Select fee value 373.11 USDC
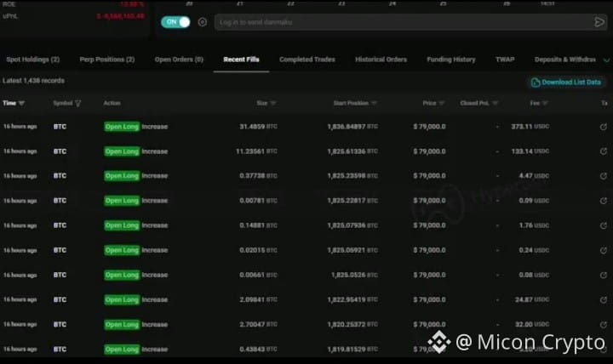The width and height of the screenshot is (613, 364). tap(530, 127)
